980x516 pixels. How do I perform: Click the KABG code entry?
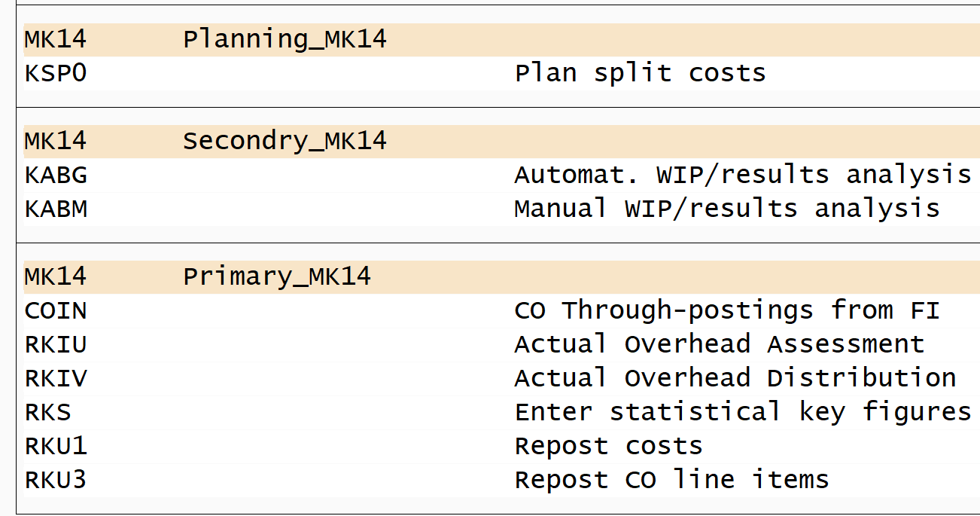click(x=56, y=175)
